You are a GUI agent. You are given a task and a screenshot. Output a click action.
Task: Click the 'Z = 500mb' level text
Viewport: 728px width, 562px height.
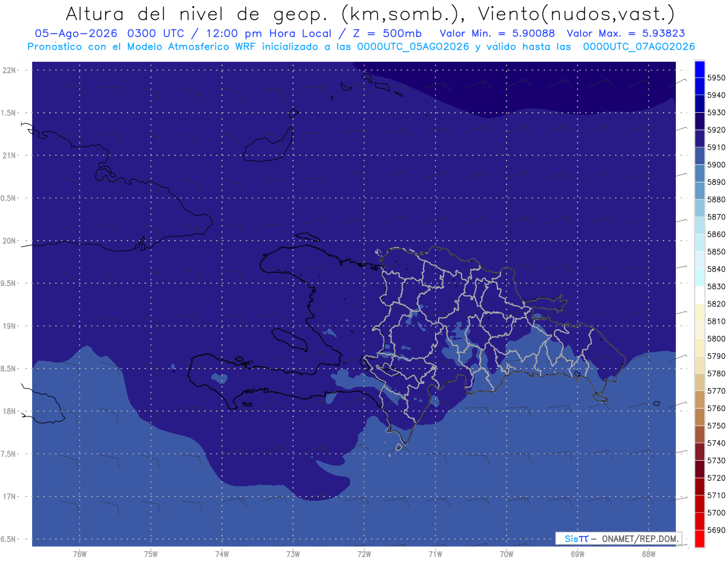(x=385, y=33)
